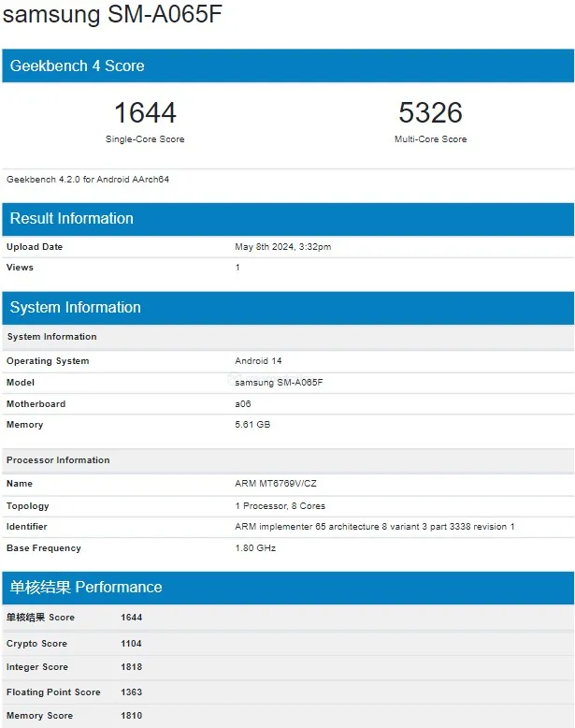Viewport: 575px width, 728px height.
Task: Click the Performance section header
Action: click(86, 587)
